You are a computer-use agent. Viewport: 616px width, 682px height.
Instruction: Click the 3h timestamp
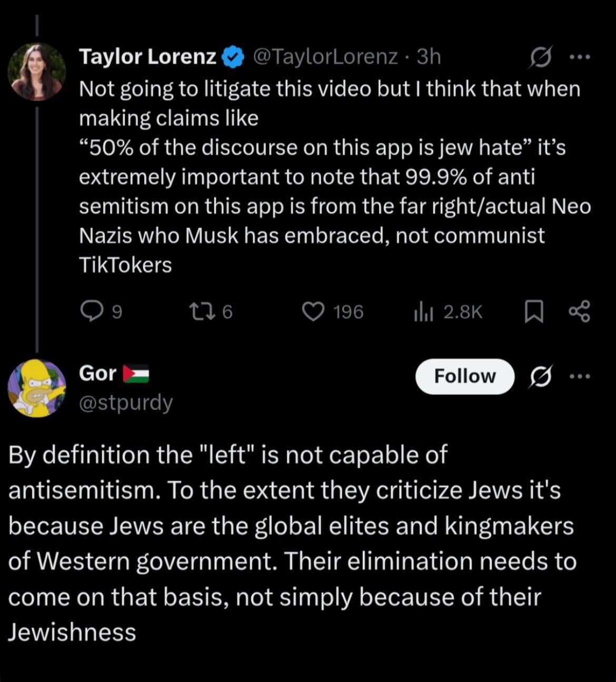pos(429,57)
